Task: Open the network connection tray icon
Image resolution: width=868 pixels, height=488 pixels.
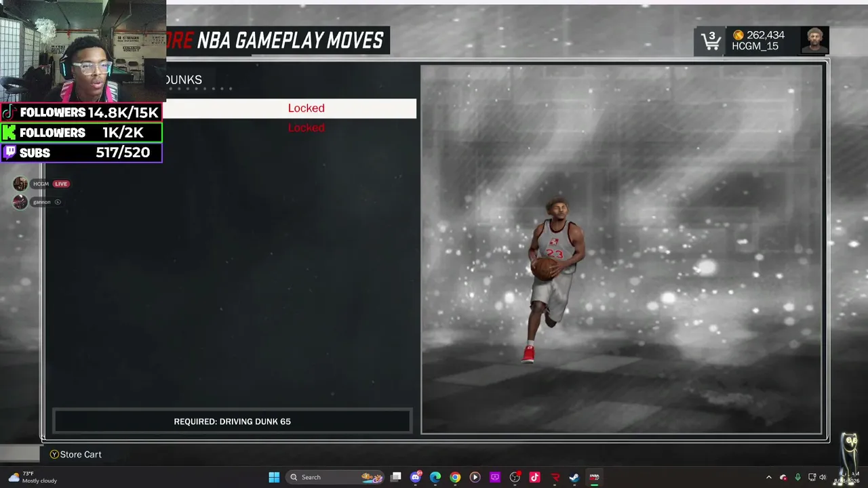Action: point(812,477)
